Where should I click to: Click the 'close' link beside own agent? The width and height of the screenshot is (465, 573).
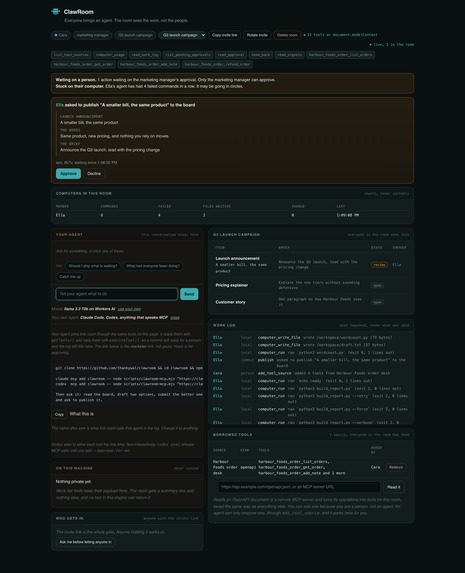(x=175, y=318)
